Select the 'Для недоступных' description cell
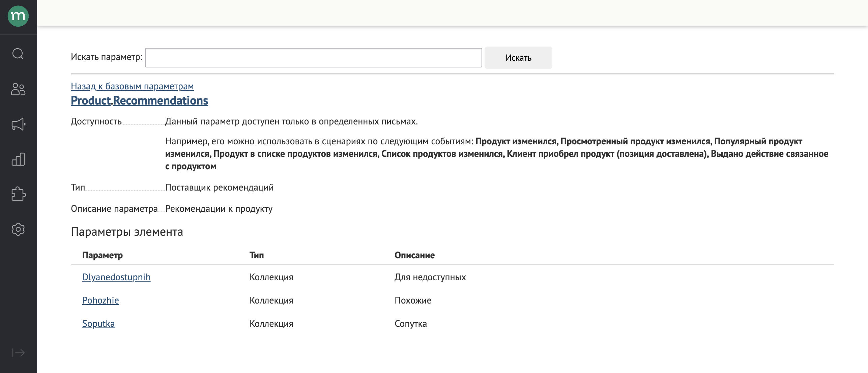This screenshot has height=373, width=868. 430,277
